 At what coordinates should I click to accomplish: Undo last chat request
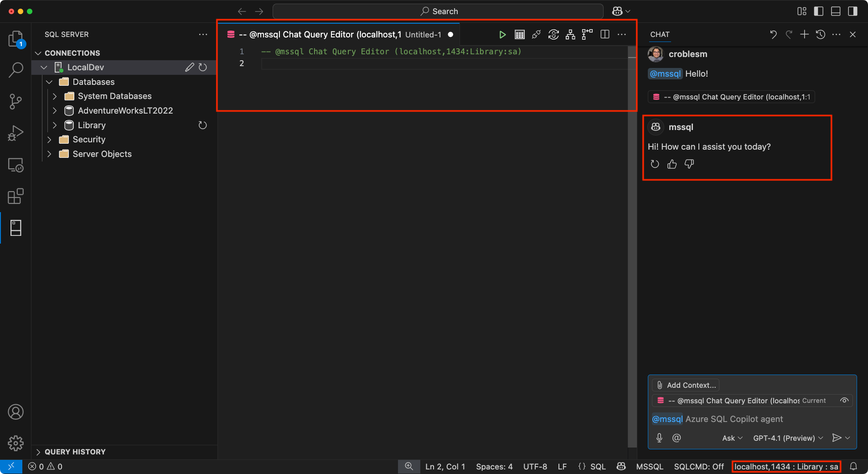point(773,35)
